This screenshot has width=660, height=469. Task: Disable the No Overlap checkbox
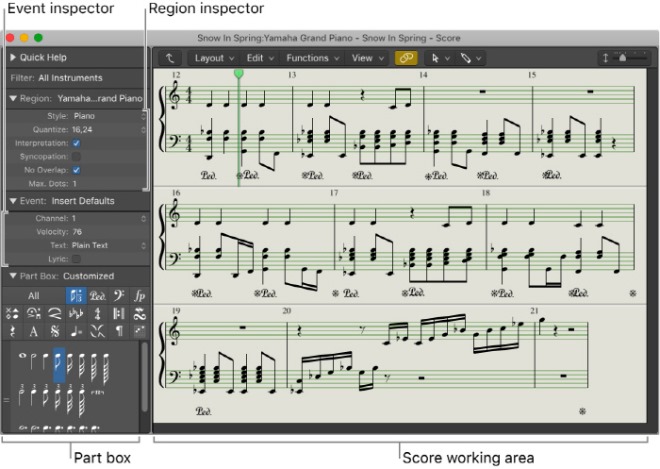[x=76, y=170]
